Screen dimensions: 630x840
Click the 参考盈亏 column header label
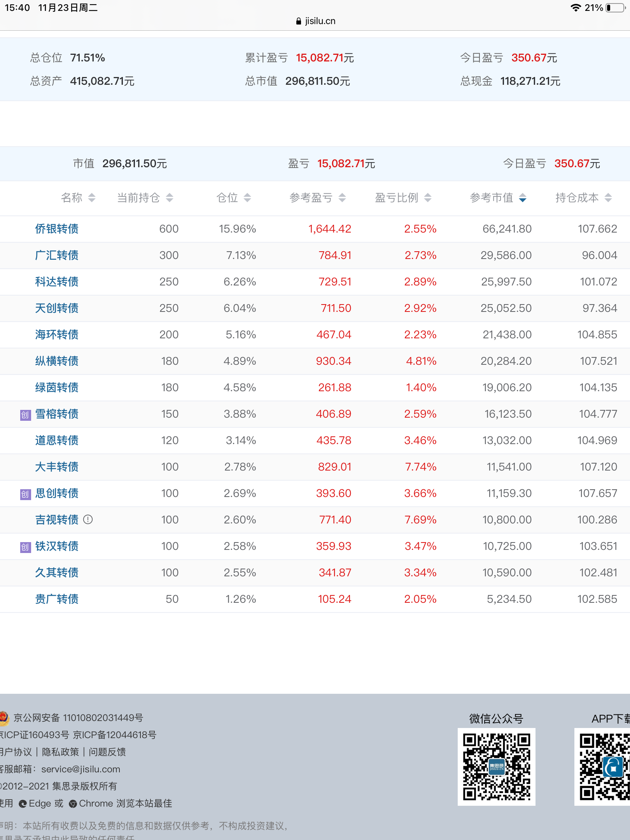[x=311, y=198]
